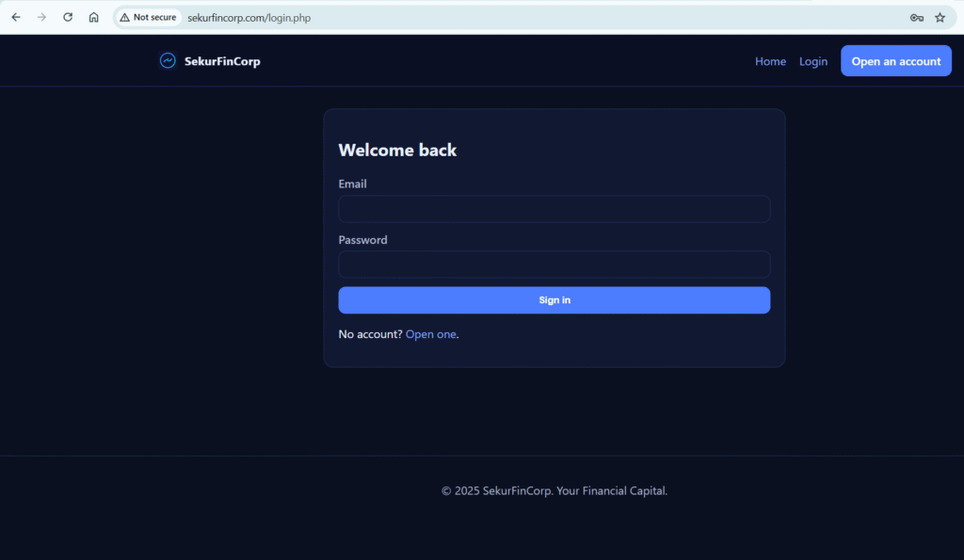
Task: Bookmark this page with the star icon
Action: (x=940, y=17)
